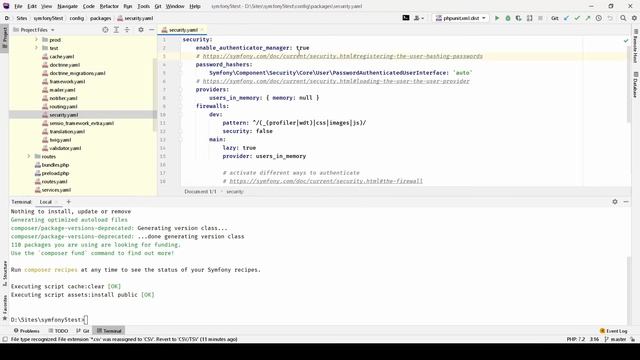Screen dimensions: 640x360
Task: Select twig.yaml in project tree
Action: pos(60,140)
